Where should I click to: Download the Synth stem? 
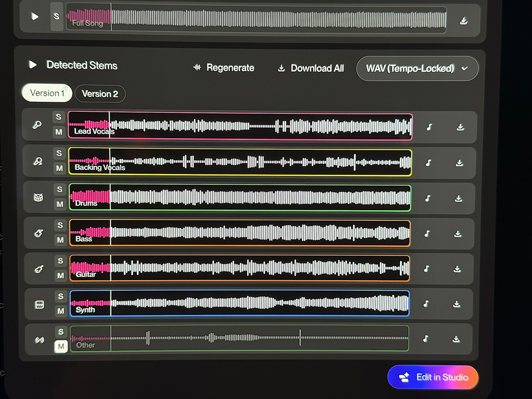(457, 304)
